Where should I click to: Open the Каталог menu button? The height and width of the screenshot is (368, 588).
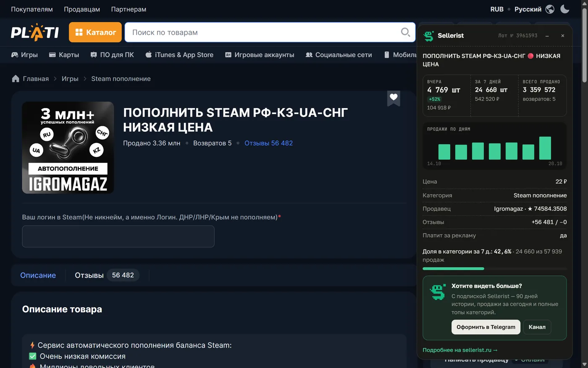coord(95,32)
